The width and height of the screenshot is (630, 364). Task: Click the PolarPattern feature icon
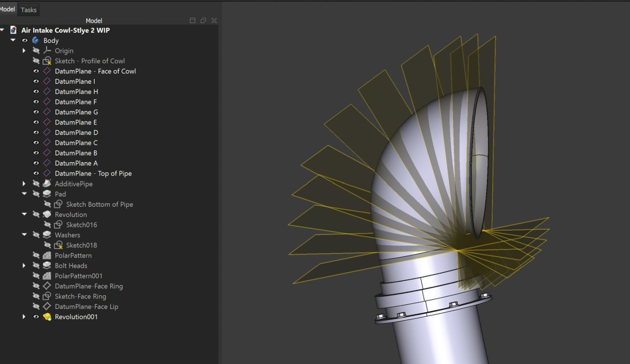coord(47,255)
